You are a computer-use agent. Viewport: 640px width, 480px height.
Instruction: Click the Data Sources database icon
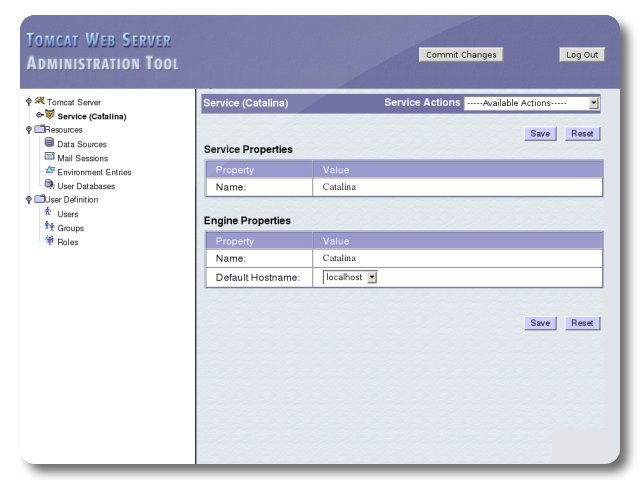pyautogui.click(x=49, y=143)
